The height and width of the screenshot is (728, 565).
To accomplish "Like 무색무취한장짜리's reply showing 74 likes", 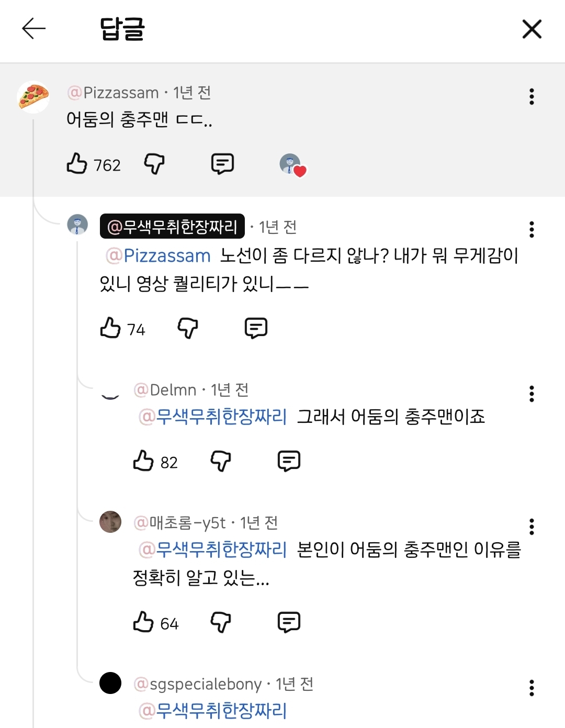I will tap(110, 329).
